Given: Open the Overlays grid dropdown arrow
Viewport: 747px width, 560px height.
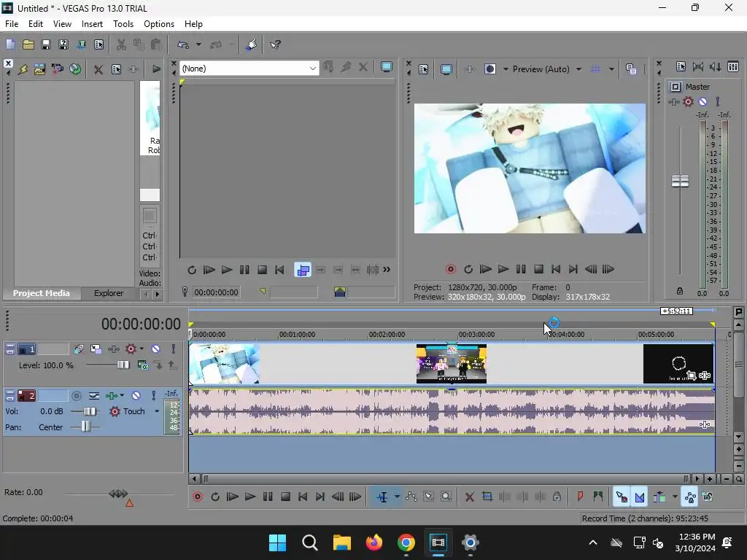Looking at the screenshot, I should click(x=611, y=69).
